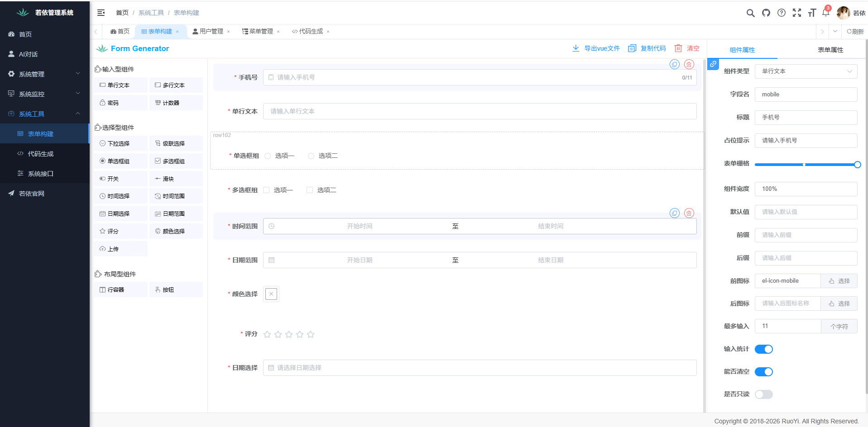Add 多行文本 component

coord(176,85)
